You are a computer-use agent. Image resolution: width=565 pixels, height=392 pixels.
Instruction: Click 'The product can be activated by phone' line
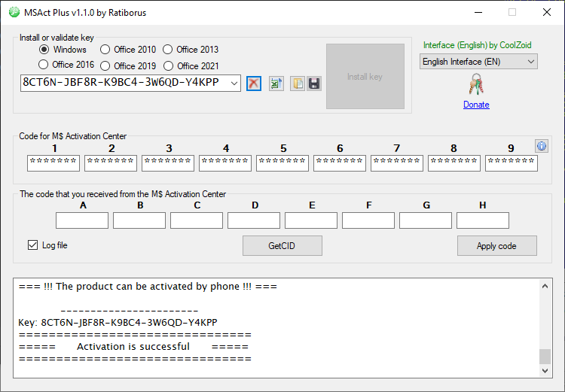pos(148,287)
